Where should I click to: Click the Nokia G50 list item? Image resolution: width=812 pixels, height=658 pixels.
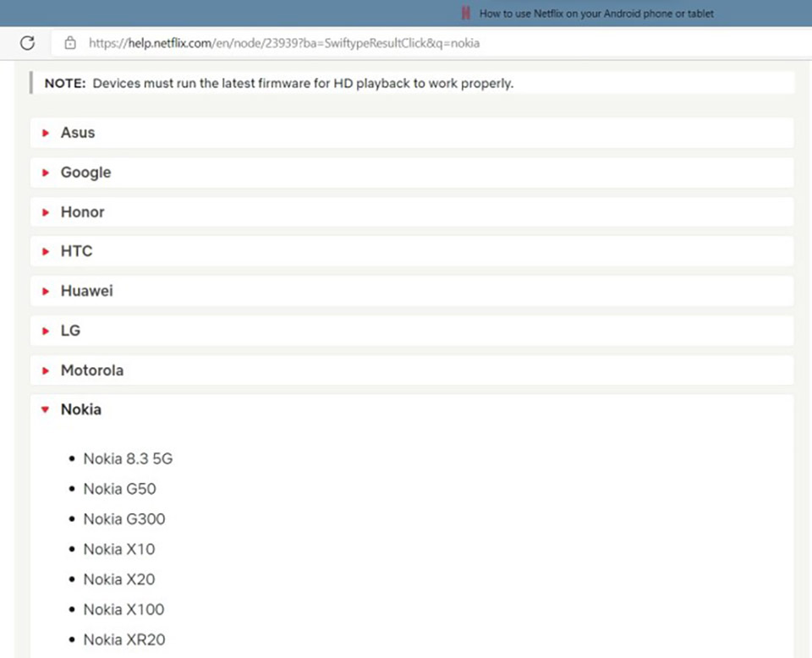point(119,489)
